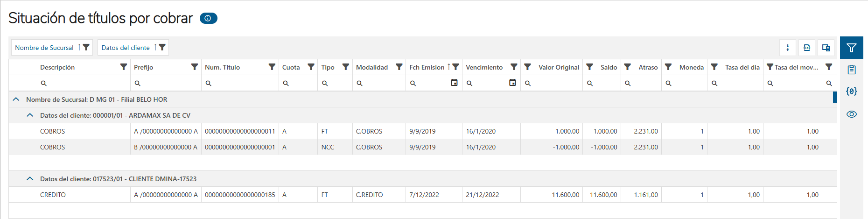Export the grid to XLSX
Viewport: 868px width, 219px height.
click(x=806, y=48)
